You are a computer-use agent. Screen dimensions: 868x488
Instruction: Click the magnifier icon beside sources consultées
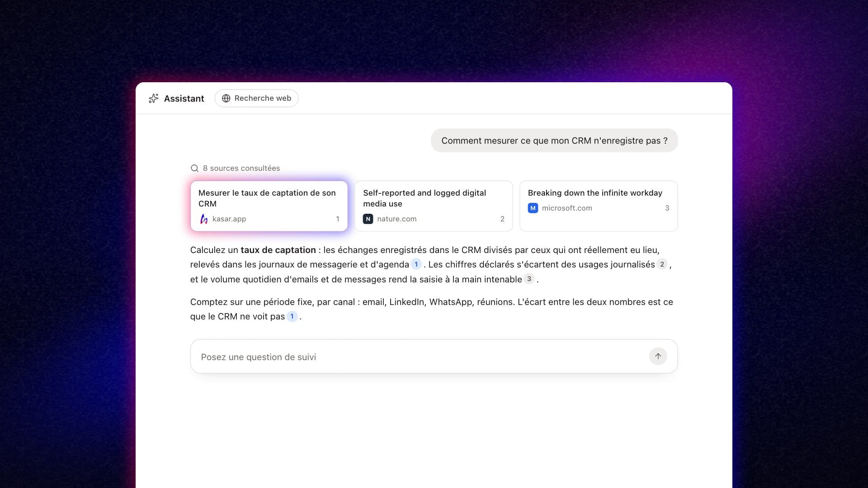195,168
